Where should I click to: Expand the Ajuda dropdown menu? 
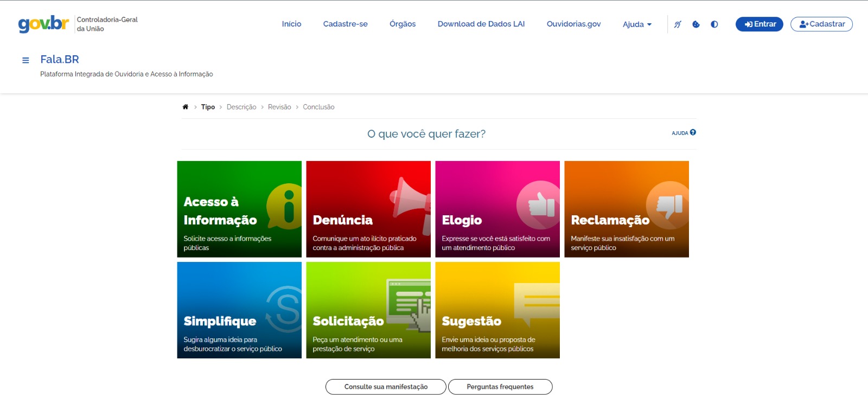click(x=637, y=24)
